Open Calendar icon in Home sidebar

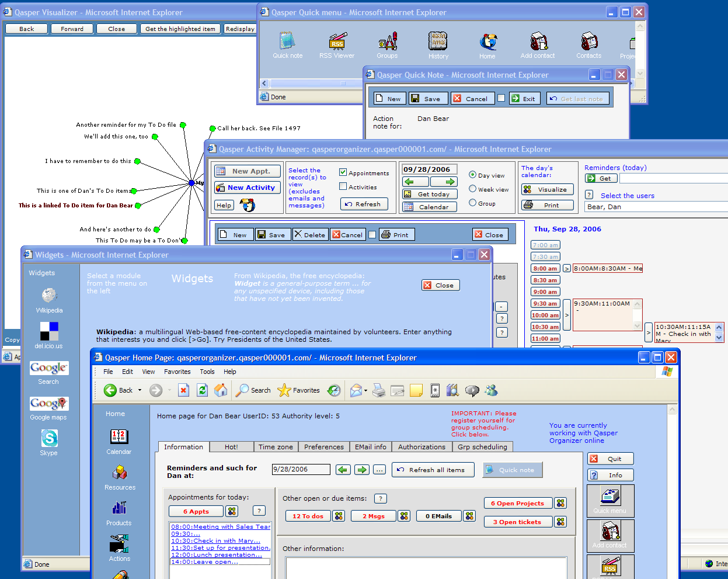tap(119, 436)
